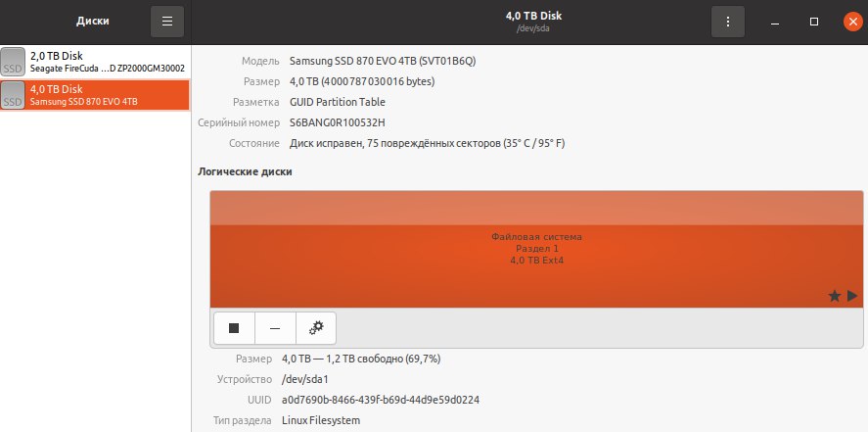
Task: Open the hamburger application menu
Action: click(167, 22)
